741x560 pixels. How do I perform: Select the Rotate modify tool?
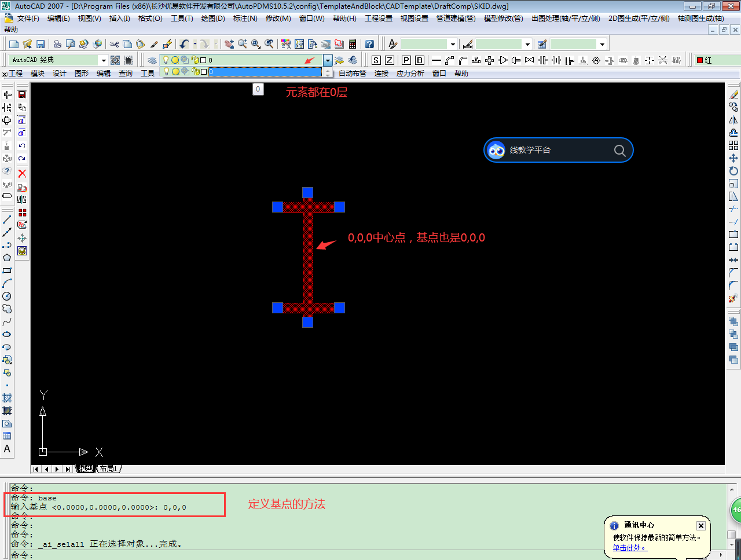click(733, 171)
